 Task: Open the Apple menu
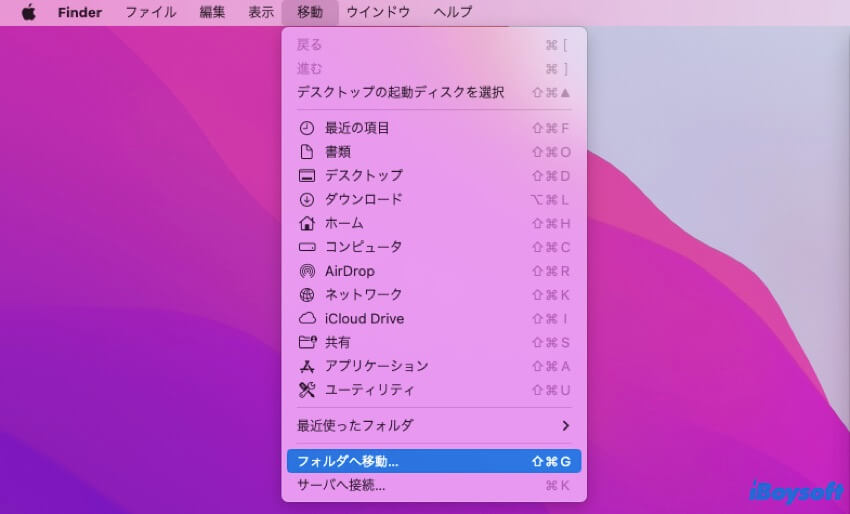click(x=29, y=12)
